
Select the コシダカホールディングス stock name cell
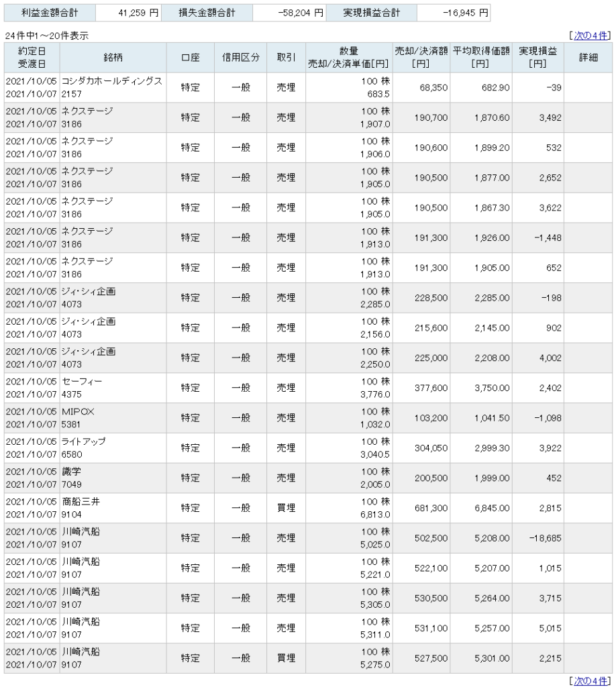[113, 88]
